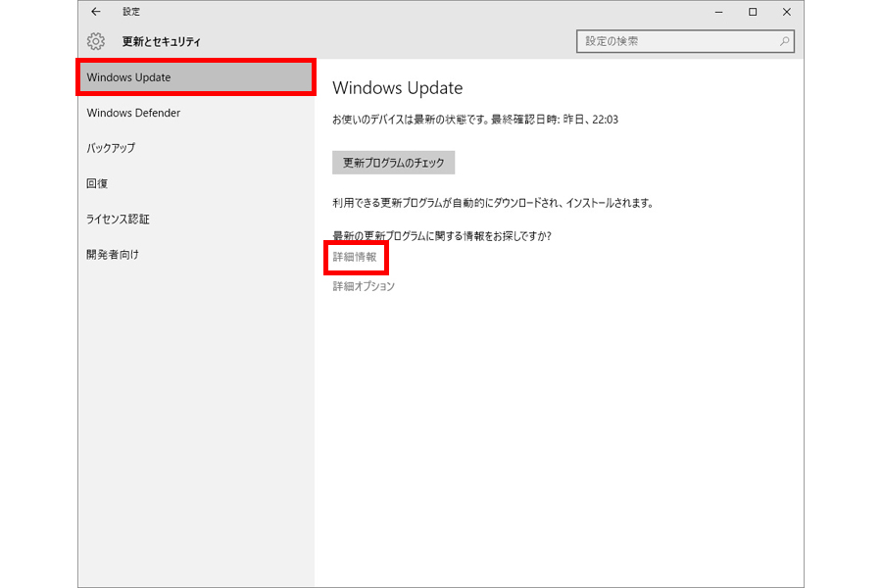Screen dimensions: 882x588
Task: Click the 更新とセキュリティ header title
Action: click(x=162, y=42)
